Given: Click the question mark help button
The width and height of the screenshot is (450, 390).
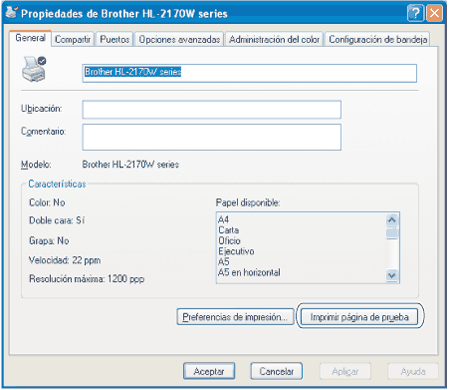Looking at the screenshot, I should [415, 14].
